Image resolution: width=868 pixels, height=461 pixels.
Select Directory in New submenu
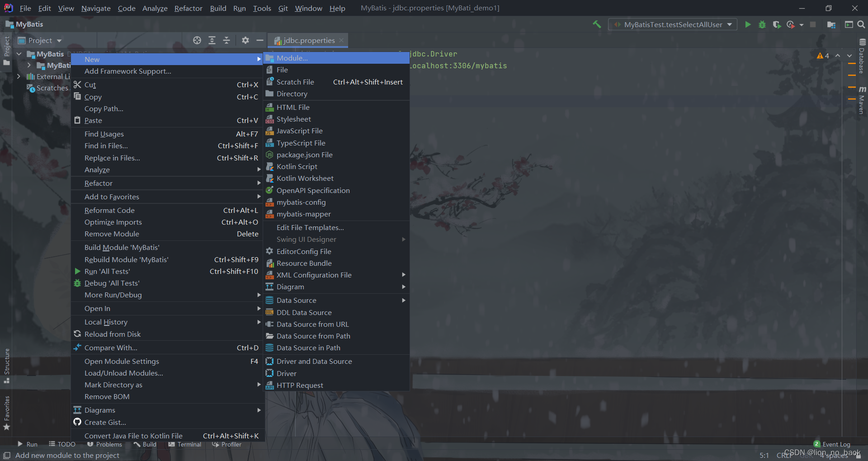click(x=336, y=94)
